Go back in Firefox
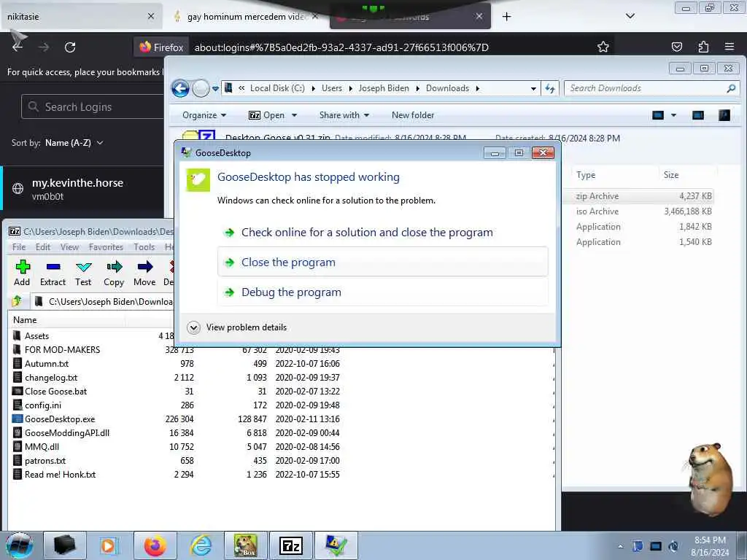The width and height of the screenshot is (747, 560). tap(18, 47)
